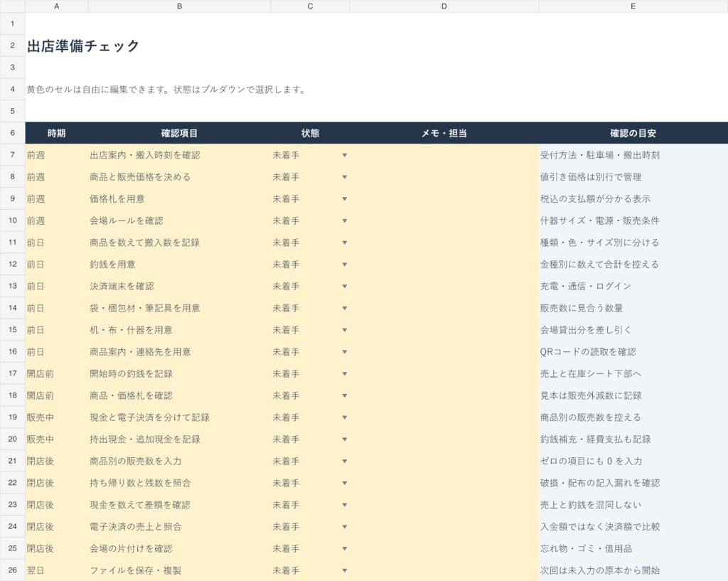
Task: Click memo cell for 会場の片付けを確認
Action: coord(444,548)
